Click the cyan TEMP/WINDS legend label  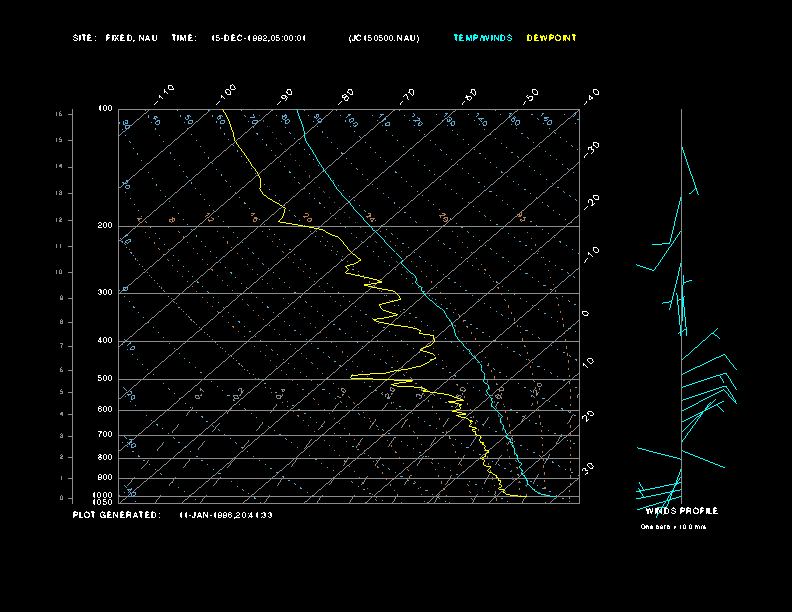(482, 38)
